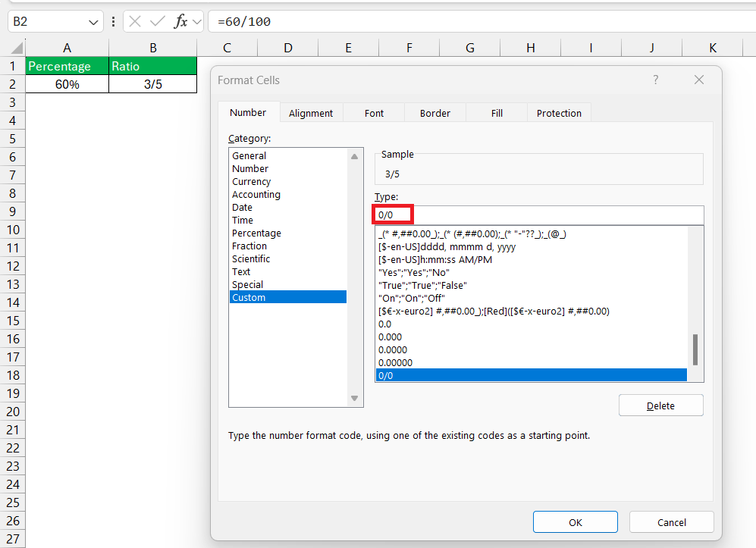Click the Type list scrollbar thumb
The width and height of the screenshot is (756, 548).
(x=695, y=349)
